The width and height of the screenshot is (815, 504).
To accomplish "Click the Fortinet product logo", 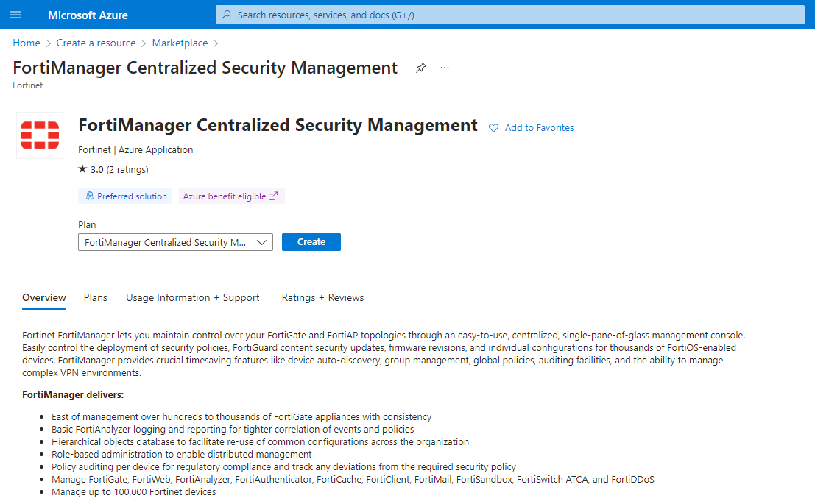I will click(x=40, y=135).
